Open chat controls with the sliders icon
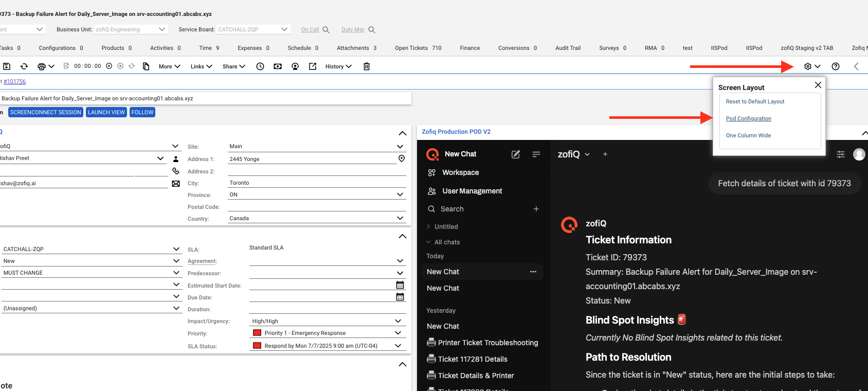 (x=841, y=154)
